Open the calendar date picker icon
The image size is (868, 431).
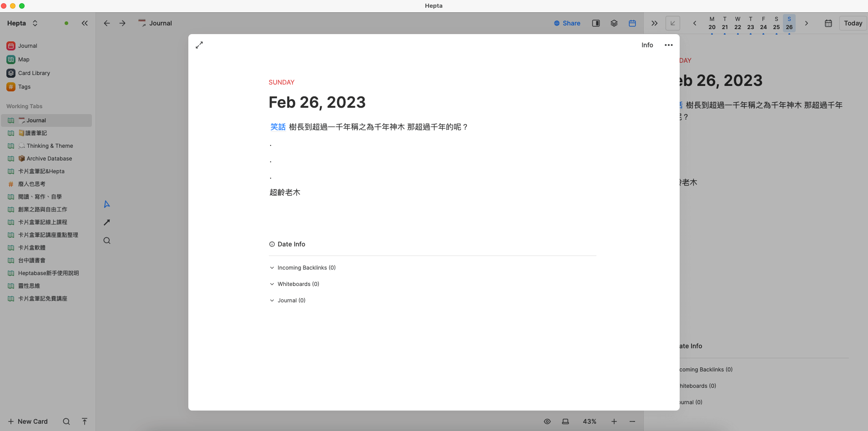click(828, 23)
